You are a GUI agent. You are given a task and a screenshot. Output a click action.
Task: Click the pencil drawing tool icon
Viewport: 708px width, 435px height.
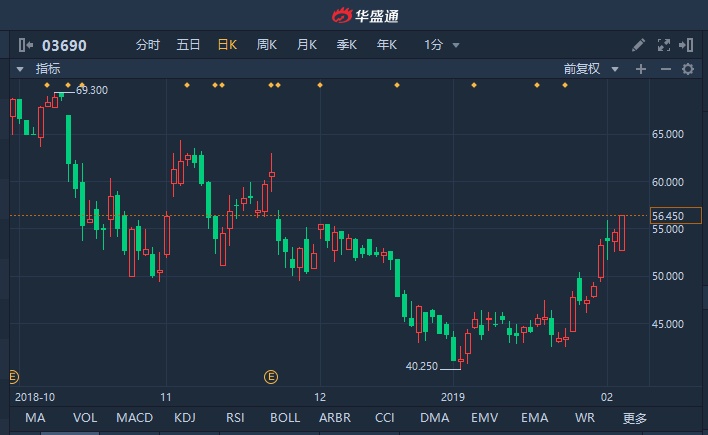[639, 45]
